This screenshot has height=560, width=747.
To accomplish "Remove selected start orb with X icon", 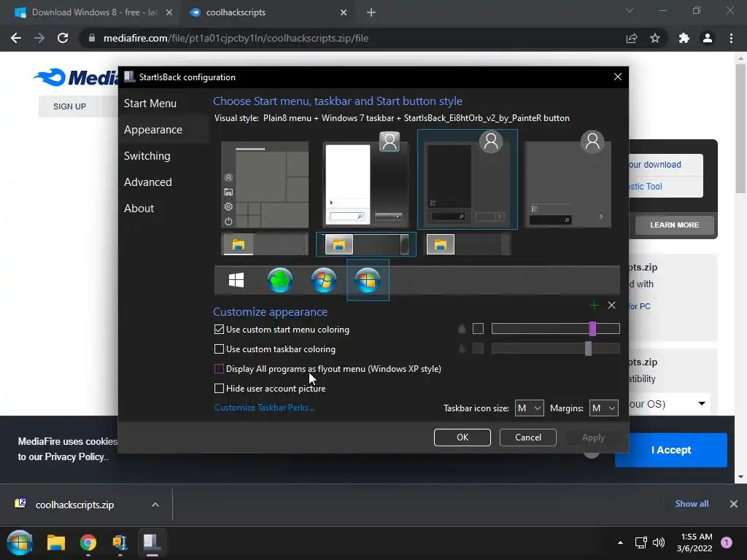I will 612,306.
